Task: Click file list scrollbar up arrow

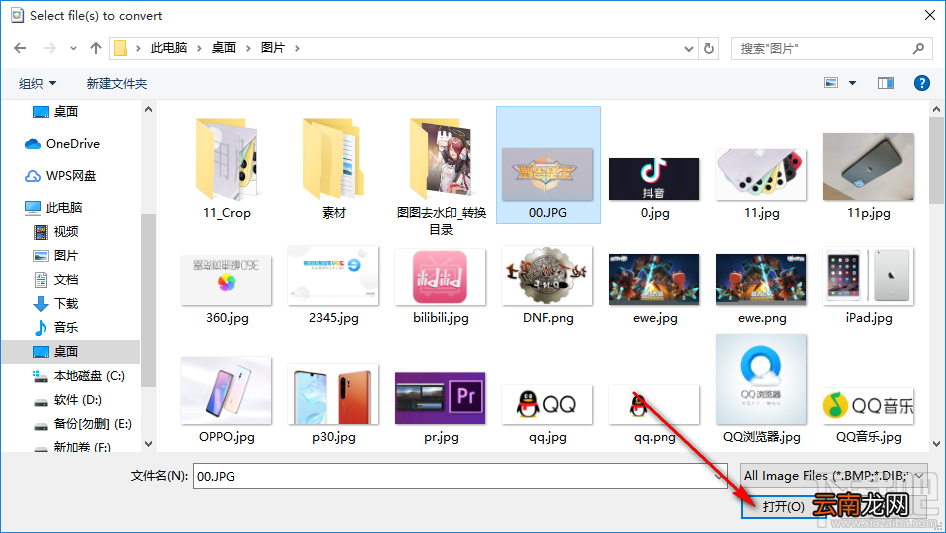Action: click(936, 109)
